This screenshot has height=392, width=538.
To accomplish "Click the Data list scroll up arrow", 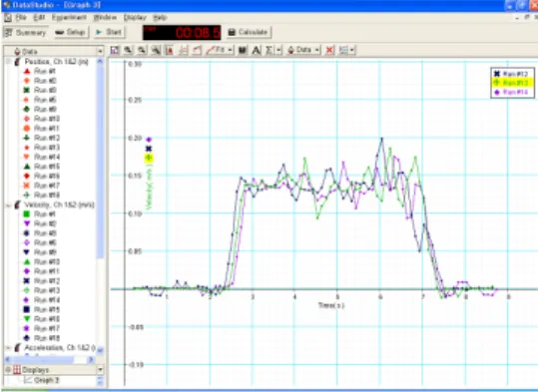I will coord(100,62).
